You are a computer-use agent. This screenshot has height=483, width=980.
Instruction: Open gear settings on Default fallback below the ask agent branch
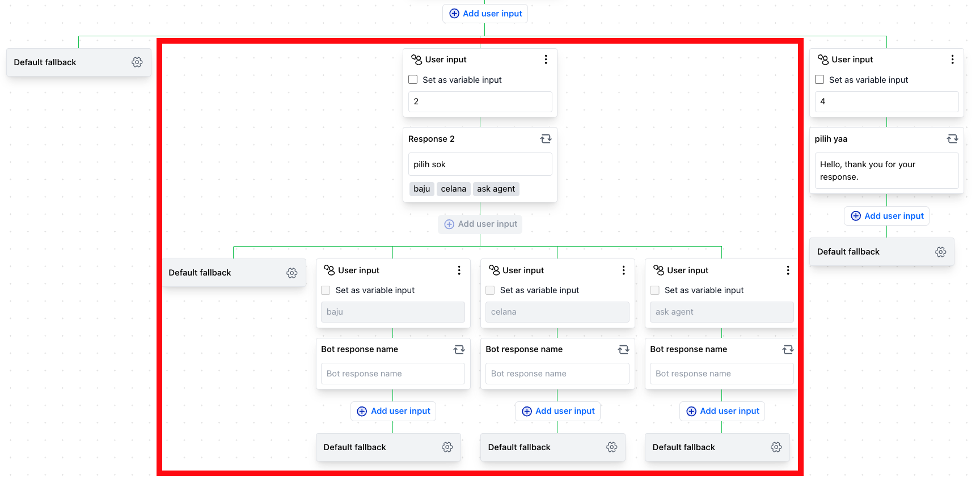click(x=776, y=447)
